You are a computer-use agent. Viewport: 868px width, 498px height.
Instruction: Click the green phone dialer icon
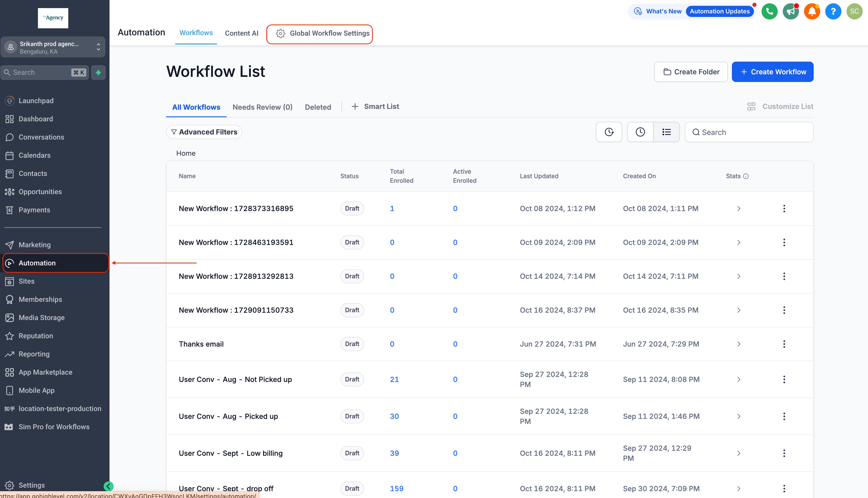769,11
